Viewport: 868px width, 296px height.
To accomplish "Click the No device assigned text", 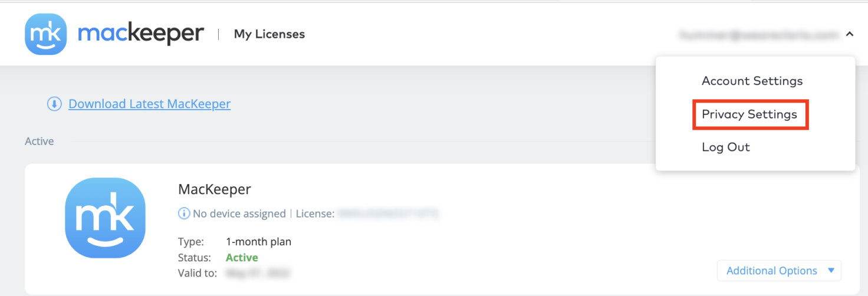I will 239,213.
